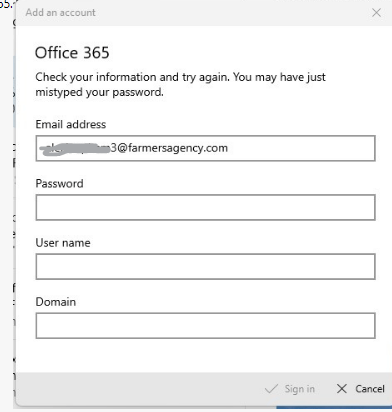Click the Sign in button

tap(290, 389)
